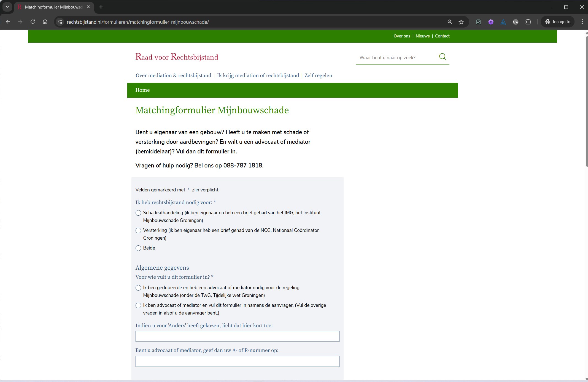Open the 'Nieuws' top link
588x382 pixels.
423,36
